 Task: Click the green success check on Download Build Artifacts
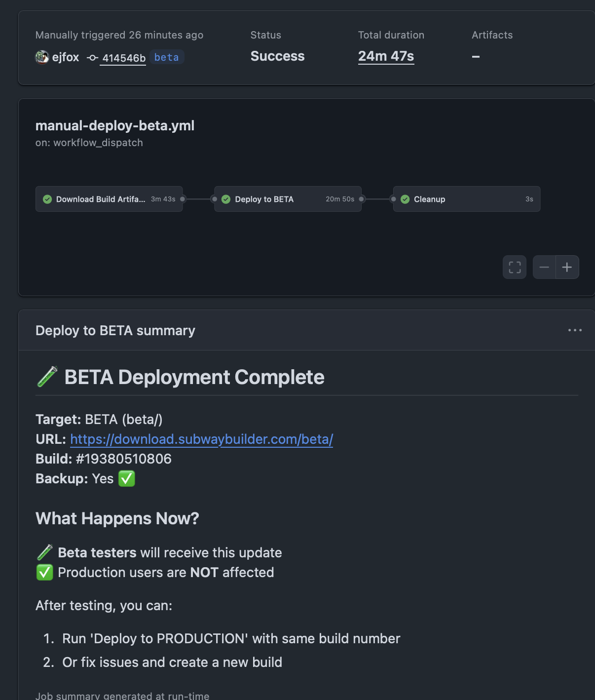[x=47, y=199]
